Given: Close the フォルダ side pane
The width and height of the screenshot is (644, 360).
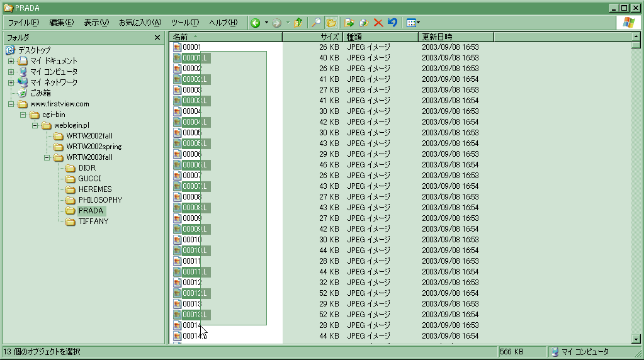Looking at the screenshot, I should coord(157,38).
